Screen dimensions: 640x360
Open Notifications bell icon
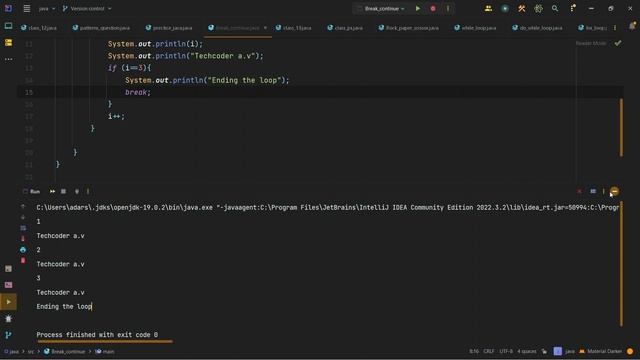click(x=632, y=26)
